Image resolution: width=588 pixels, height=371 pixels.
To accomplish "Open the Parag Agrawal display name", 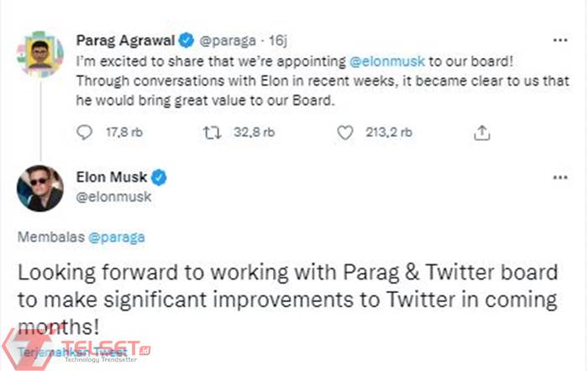I will pyautogui.click(x=125, y=39).
